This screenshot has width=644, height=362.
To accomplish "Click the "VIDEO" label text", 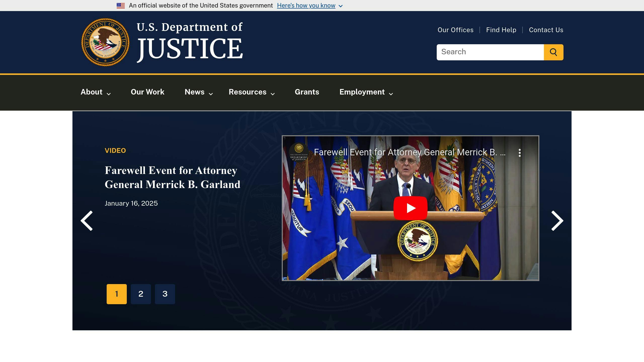I will click(x=115, y=151).
